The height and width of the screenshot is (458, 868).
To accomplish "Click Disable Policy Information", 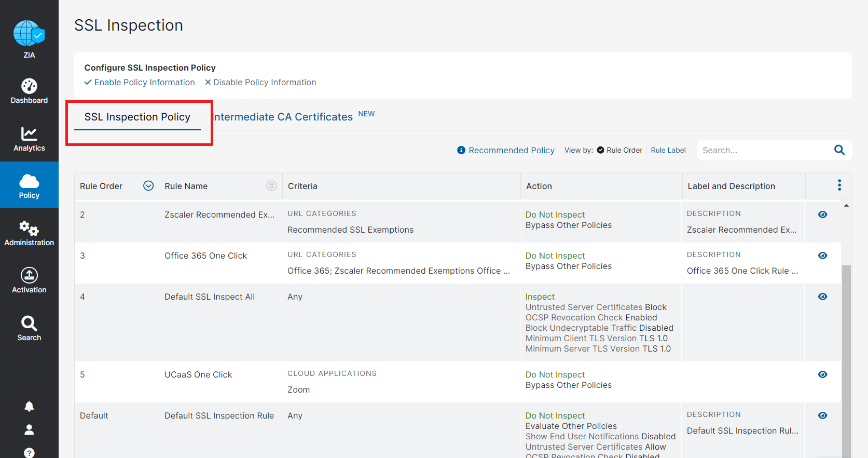I will click(x=260, y=82).
